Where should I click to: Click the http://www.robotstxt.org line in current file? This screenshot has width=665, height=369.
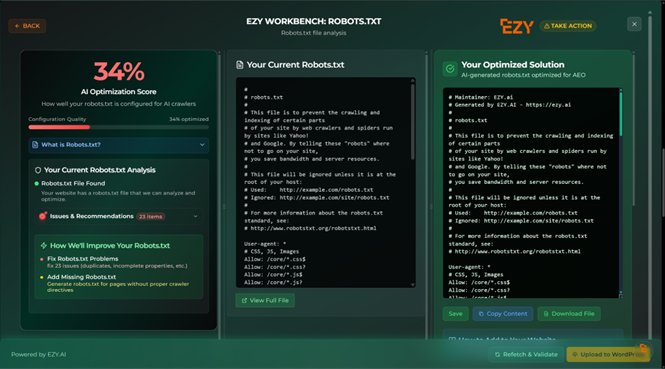310,228
